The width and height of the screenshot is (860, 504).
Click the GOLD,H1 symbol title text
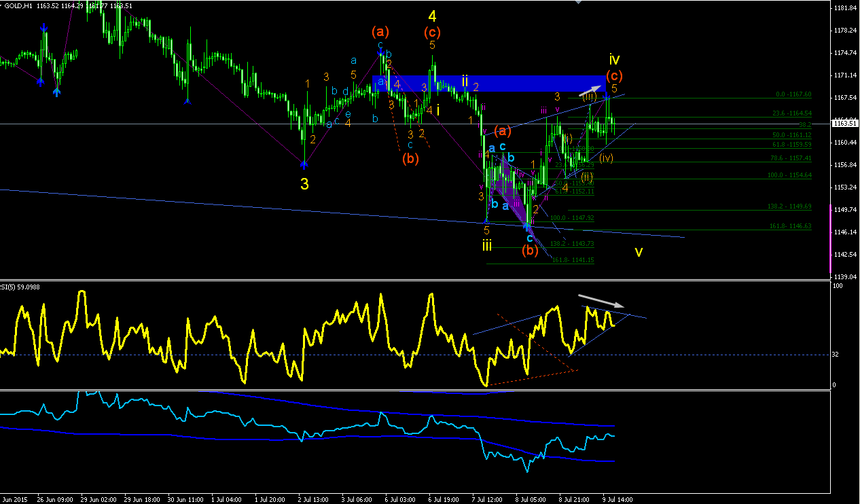17,6
